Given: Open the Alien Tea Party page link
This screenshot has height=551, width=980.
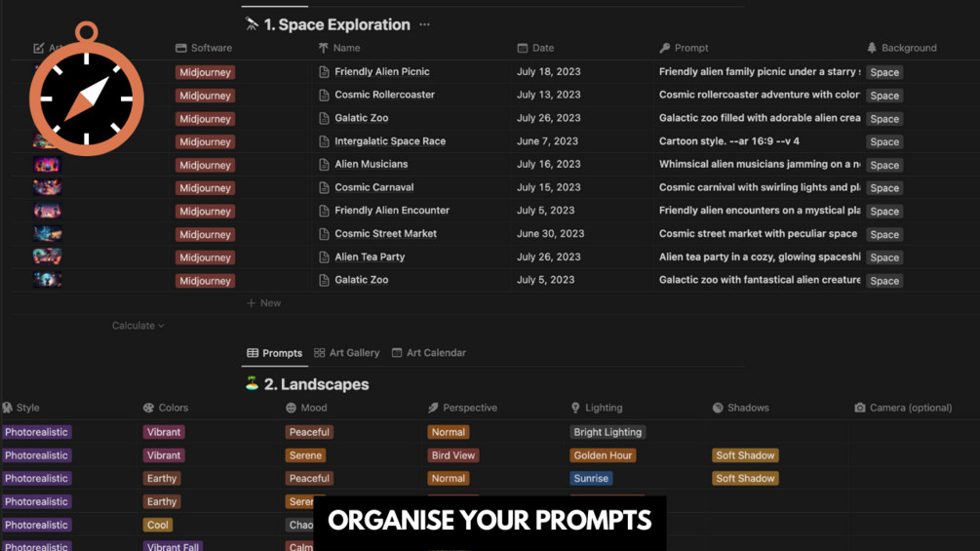Looking at the screenshot, I should coord(370,257).
